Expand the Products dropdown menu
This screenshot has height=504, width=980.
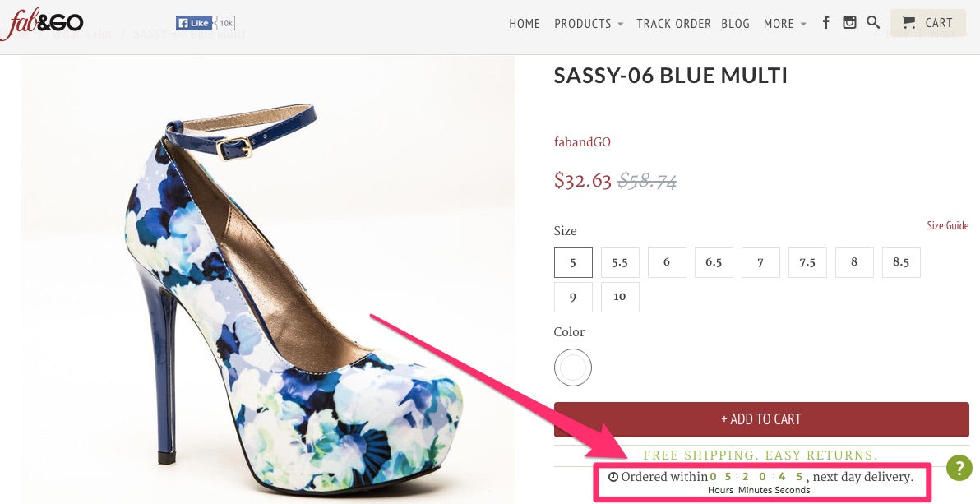pos(589,24)
